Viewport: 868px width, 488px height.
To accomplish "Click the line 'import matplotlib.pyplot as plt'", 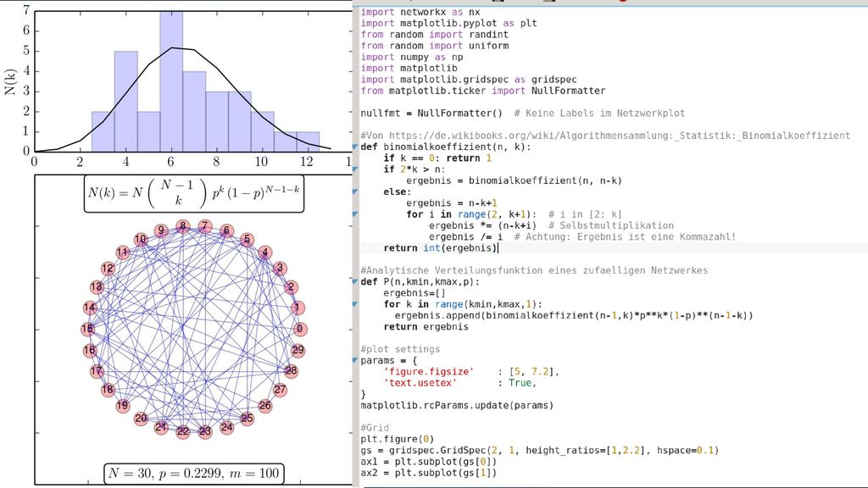I will [x=448, y=23].
